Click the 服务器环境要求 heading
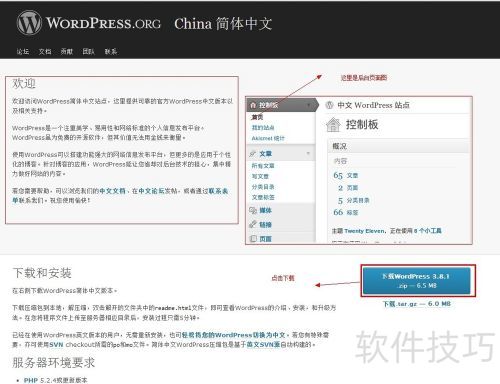 tap(54, 363)
